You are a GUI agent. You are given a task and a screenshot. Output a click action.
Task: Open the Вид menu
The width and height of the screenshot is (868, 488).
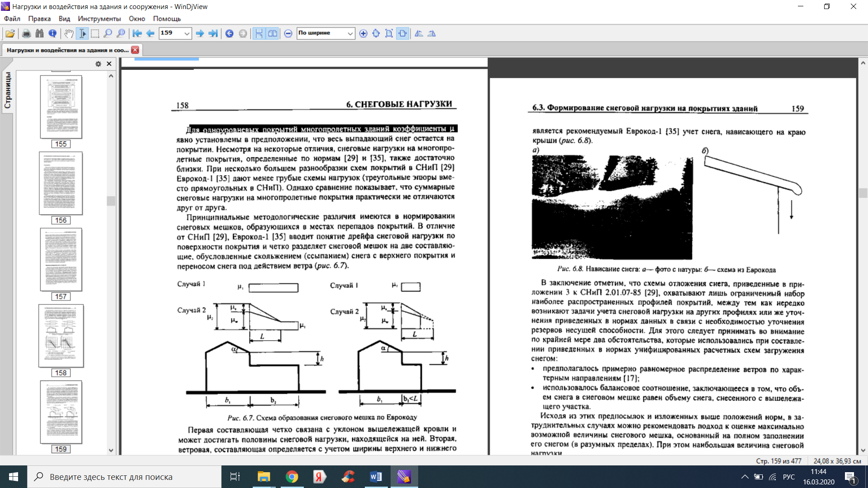(x=64, y=19)
